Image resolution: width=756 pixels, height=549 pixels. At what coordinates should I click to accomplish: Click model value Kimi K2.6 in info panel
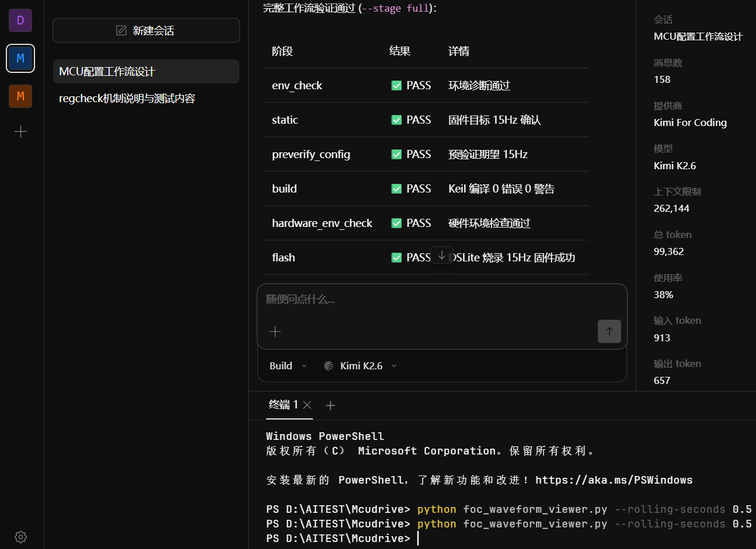pyautogui.click(x=675, y=166)
